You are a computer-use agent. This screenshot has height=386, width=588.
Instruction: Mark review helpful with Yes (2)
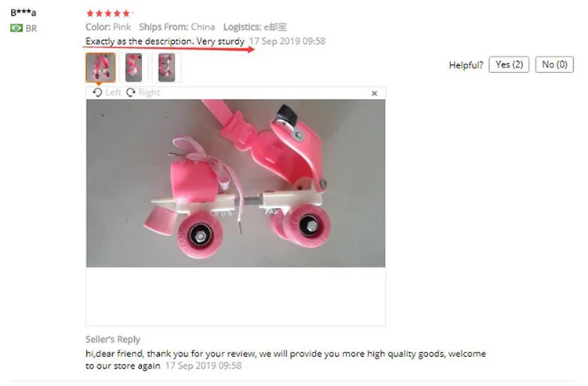pos(509,64)
